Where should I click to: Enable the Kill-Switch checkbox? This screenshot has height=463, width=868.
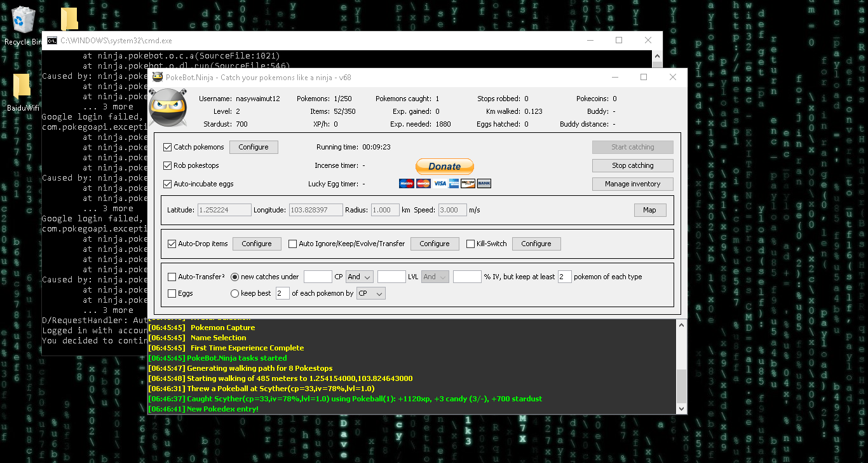(x=470, y=244)
